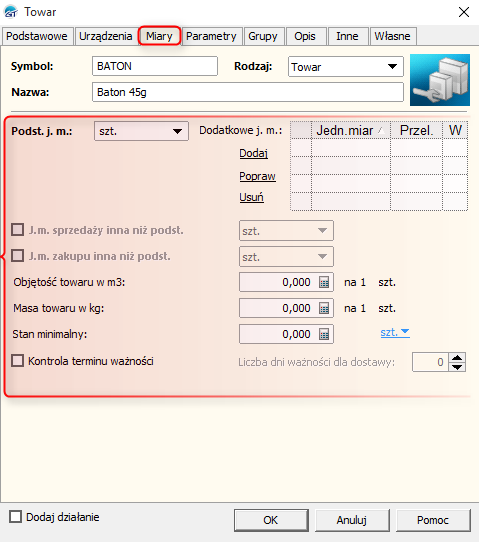The image size is (479, 542).
Task: Select the Miary tab
Action: [x=159, y=36]
